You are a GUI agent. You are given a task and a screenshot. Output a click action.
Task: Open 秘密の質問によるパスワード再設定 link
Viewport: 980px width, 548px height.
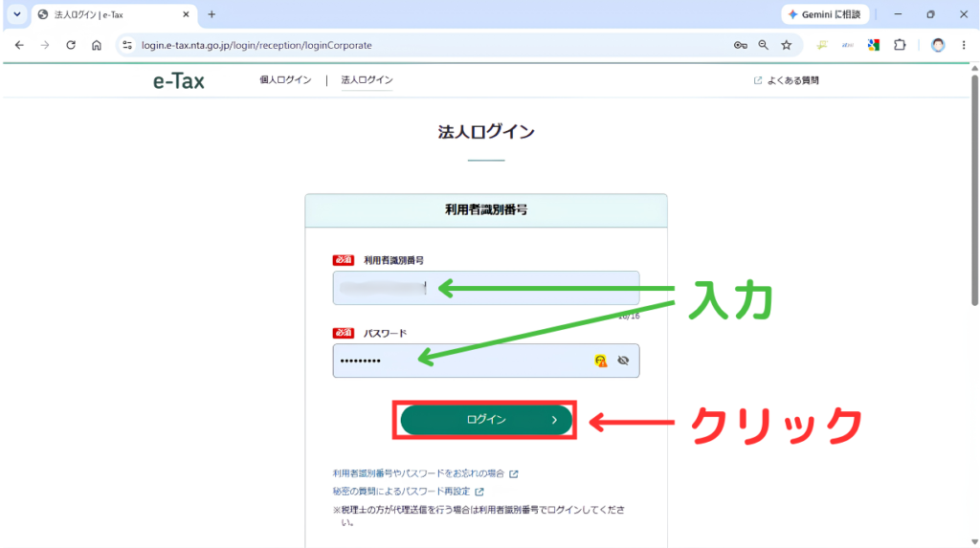[408, 492]
